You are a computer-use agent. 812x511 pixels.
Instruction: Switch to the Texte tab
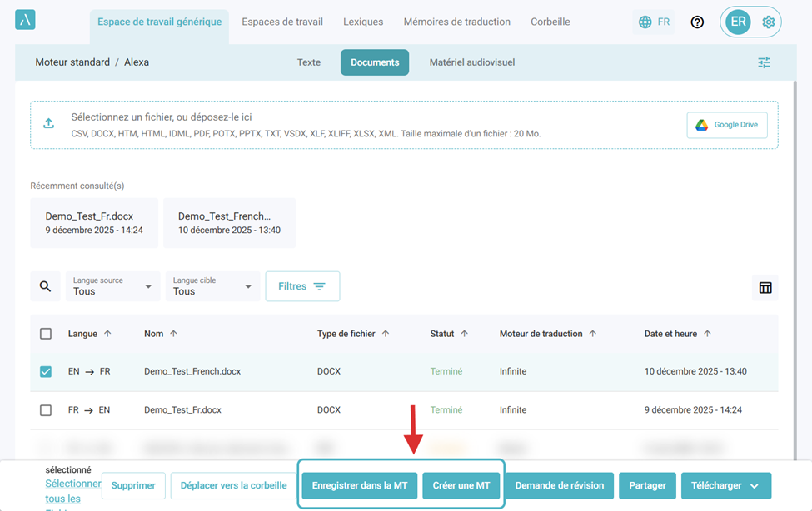tap(308, 62)
